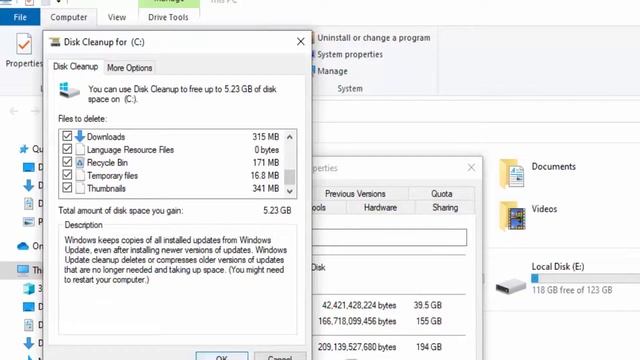Click the Back arrow in Explorer navigation

pyautogui.click(x=14, y=111)
